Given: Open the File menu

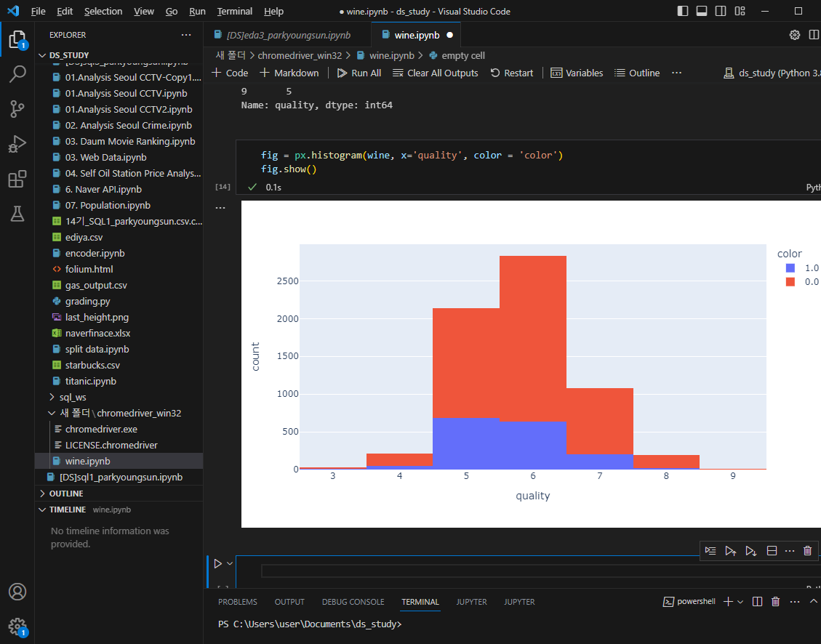Looking at the screenshot, I should coord(39,11).
